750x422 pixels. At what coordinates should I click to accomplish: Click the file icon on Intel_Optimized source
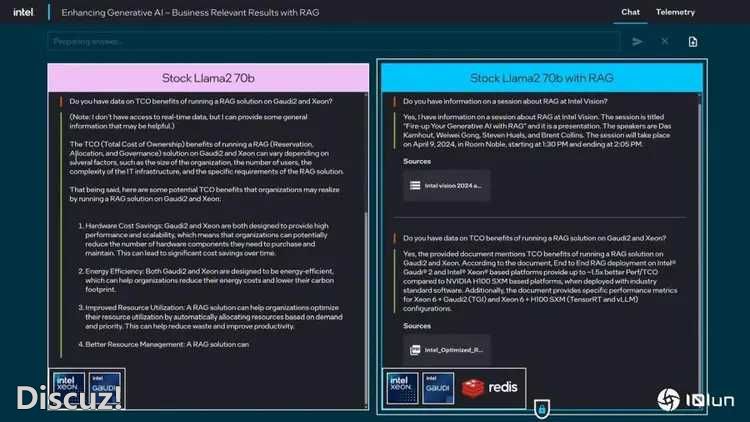tap(415, 350)
